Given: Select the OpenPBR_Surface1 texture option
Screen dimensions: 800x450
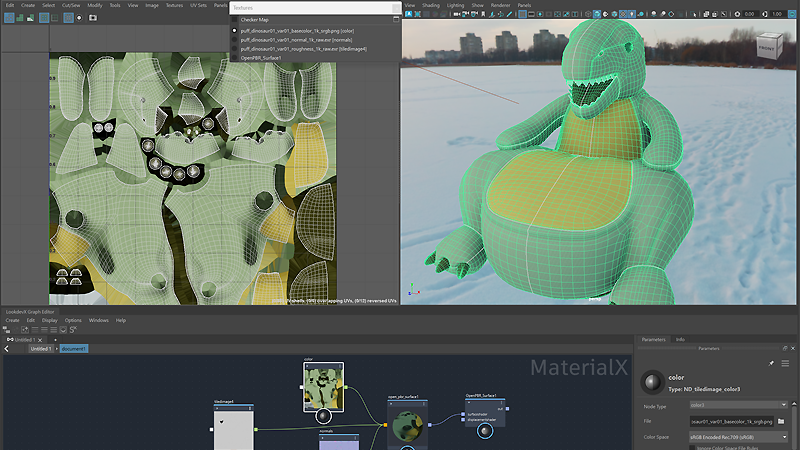Looking at the screenshot, I should pos(260,58).
